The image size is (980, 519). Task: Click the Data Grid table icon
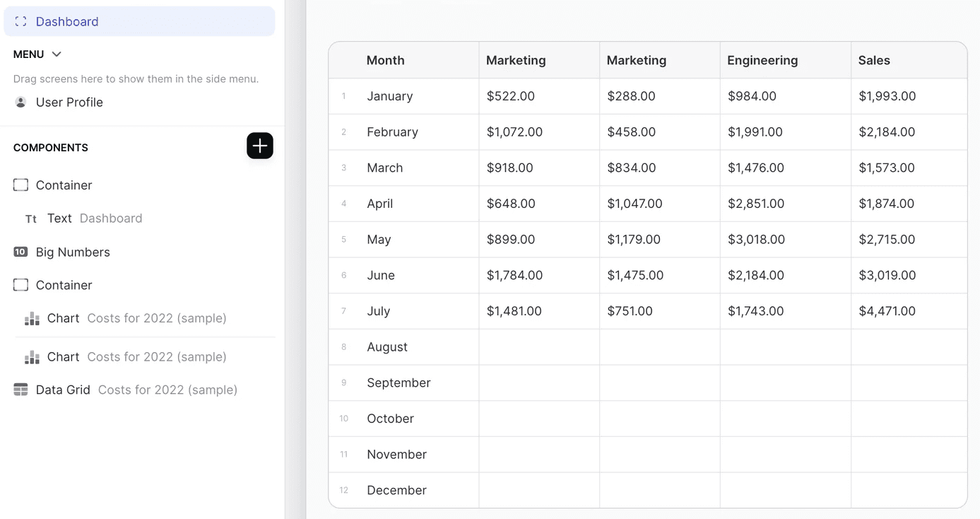(20, 390)
